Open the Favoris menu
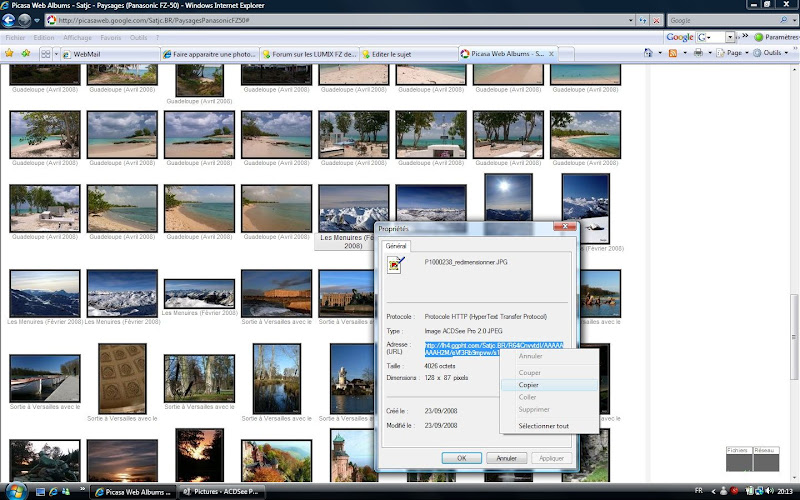Image resolution: width=800 pixels, height=500 pixels. [111, 38]
